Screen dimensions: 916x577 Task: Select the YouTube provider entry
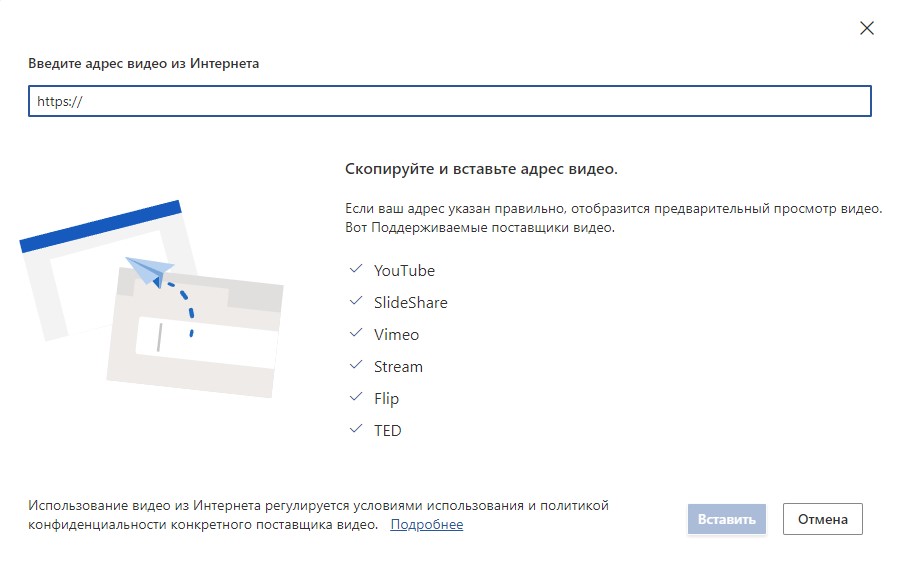pyautogui.click(x=404, y=270)
